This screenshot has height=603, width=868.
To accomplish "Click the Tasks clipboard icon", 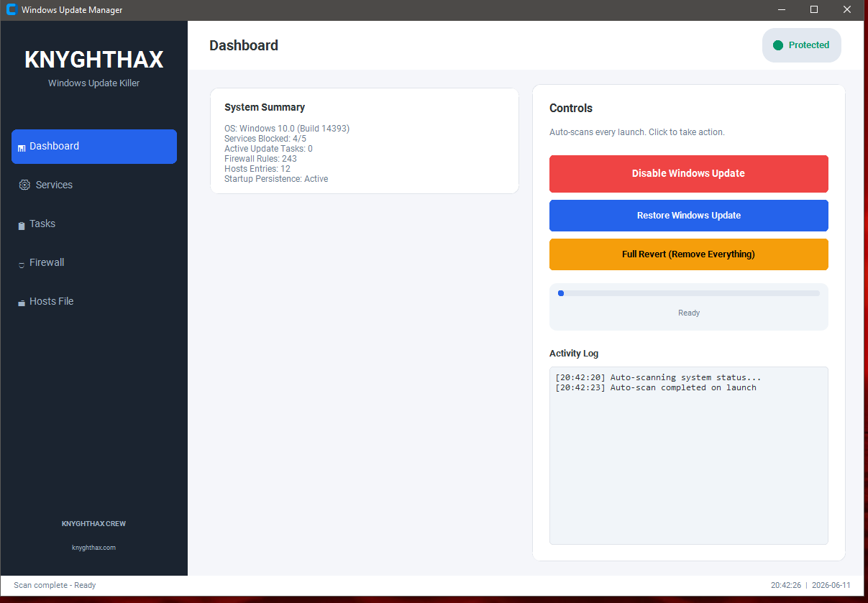I will pos(22,225).
